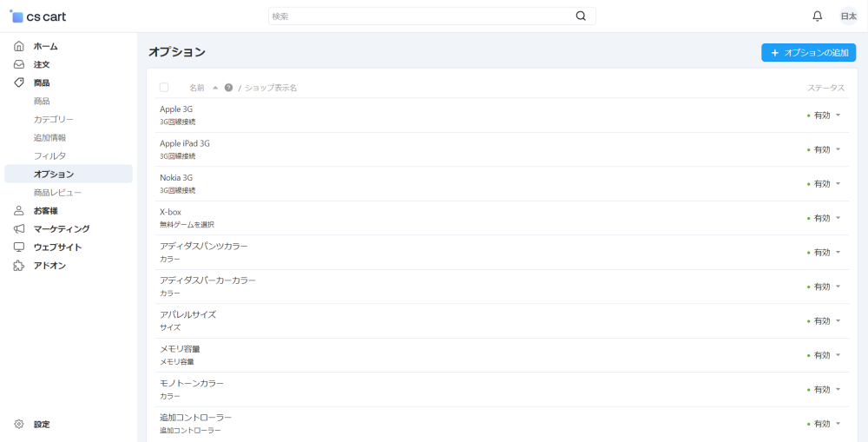Click the ホーム house icon

[19, 46]
